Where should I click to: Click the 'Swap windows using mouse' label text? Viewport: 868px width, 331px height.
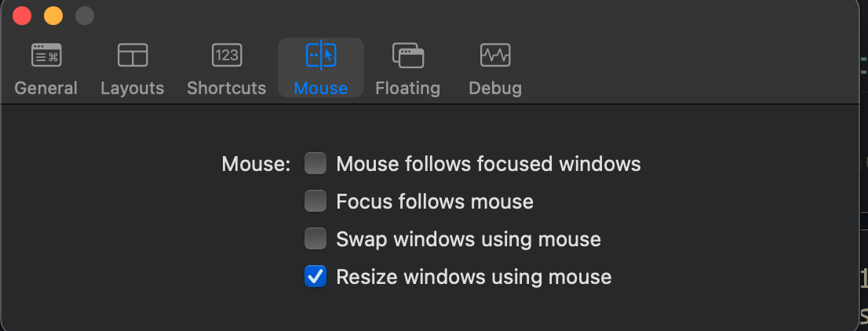tap(469, 238)
